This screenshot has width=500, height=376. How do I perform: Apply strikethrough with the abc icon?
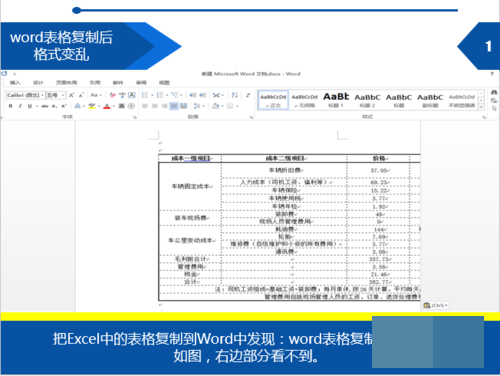pyautogui.click(x=45, y=106)
